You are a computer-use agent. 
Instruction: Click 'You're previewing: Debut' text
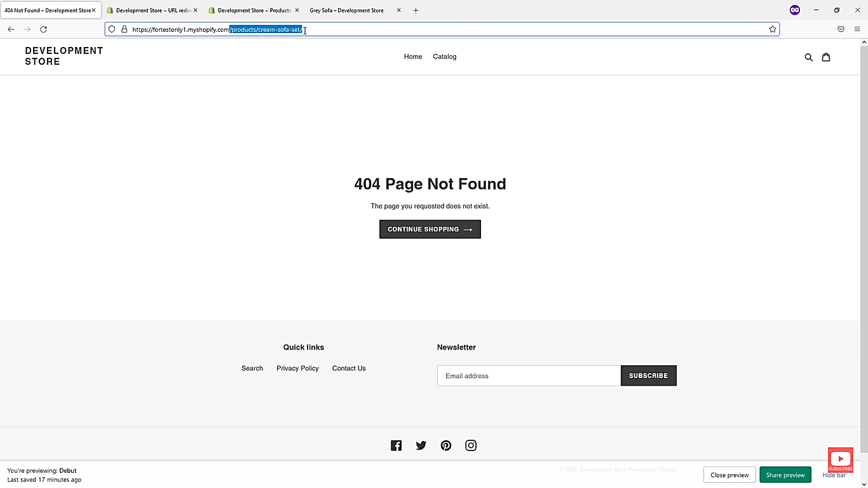point(42,471)
